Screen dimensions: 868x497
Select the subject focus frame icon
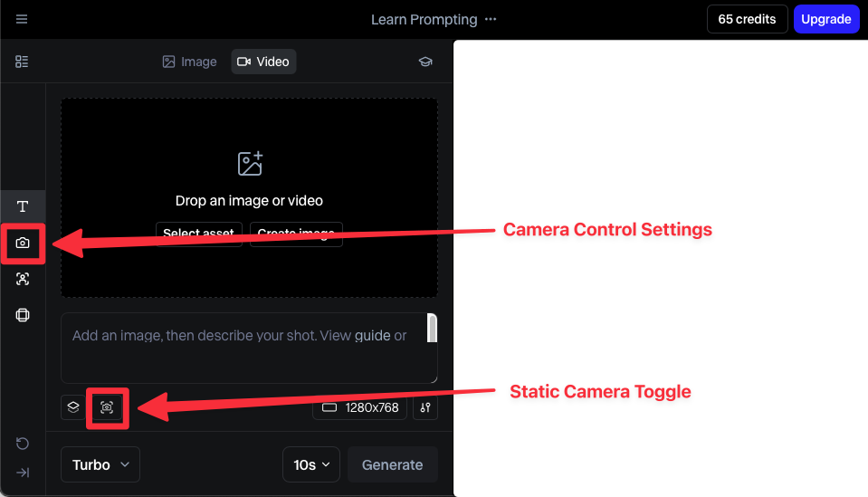tap(23, 279)
